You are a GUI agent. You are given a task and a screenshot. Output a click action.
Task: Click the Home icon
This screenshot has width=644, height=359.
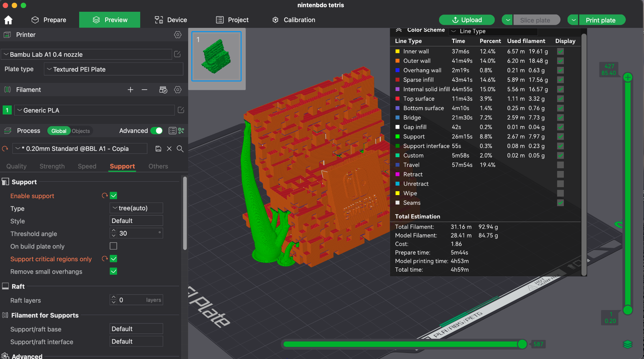click(8, 20)
